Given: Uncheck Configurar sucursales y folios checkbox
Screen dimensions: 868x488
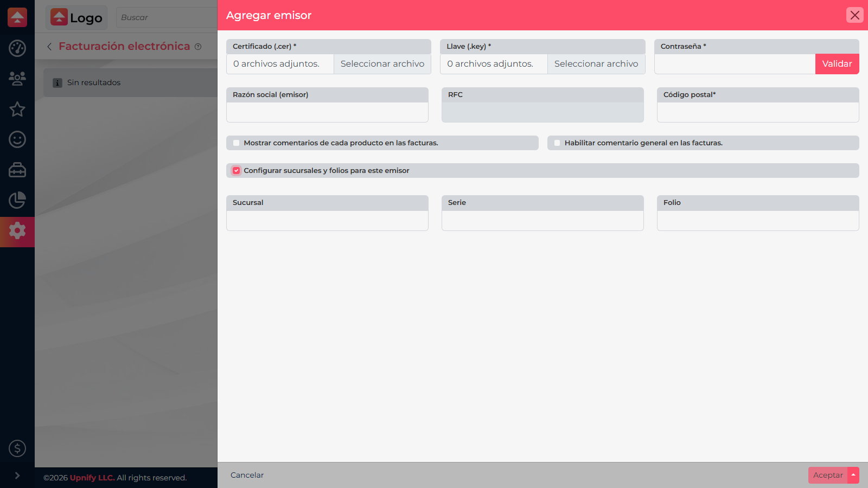Looking at the screenshot, I should 236,171.
